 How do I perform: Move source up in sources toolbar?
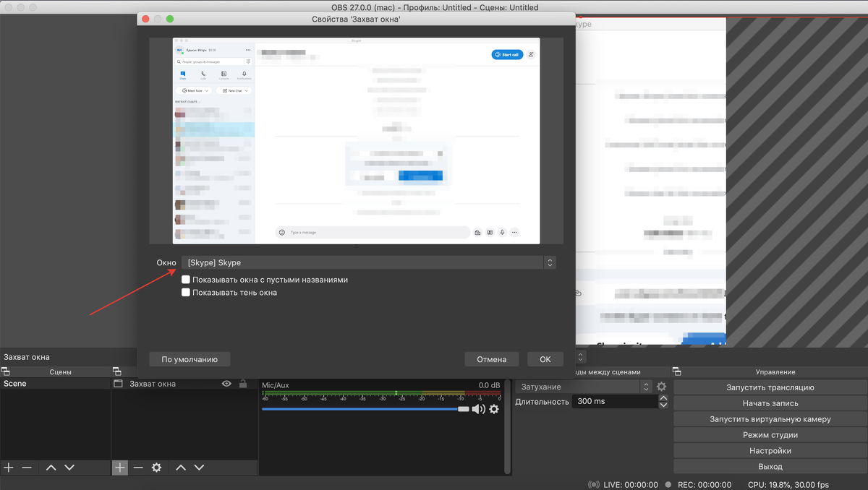click(x=181, y=468)
